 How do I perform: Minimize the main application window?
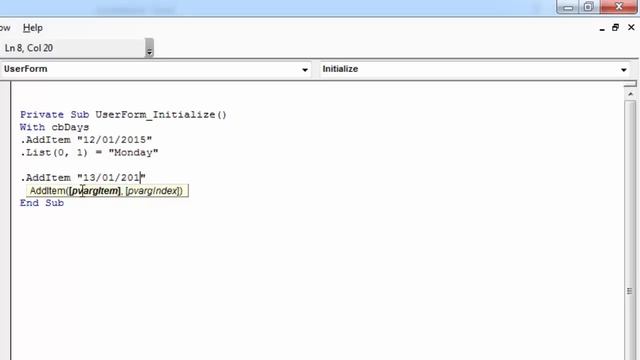click(x=568, y=7)
